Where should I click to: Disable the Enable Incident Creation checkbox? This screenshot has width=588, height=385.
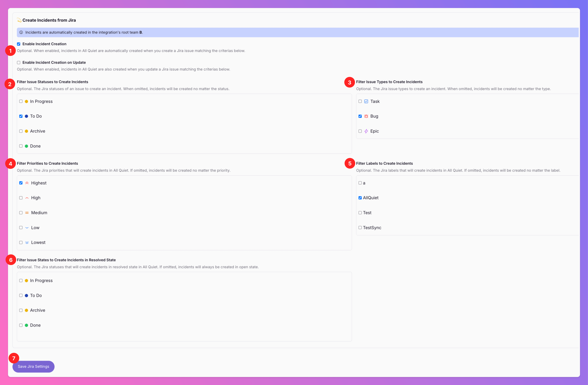click(18, 44)
